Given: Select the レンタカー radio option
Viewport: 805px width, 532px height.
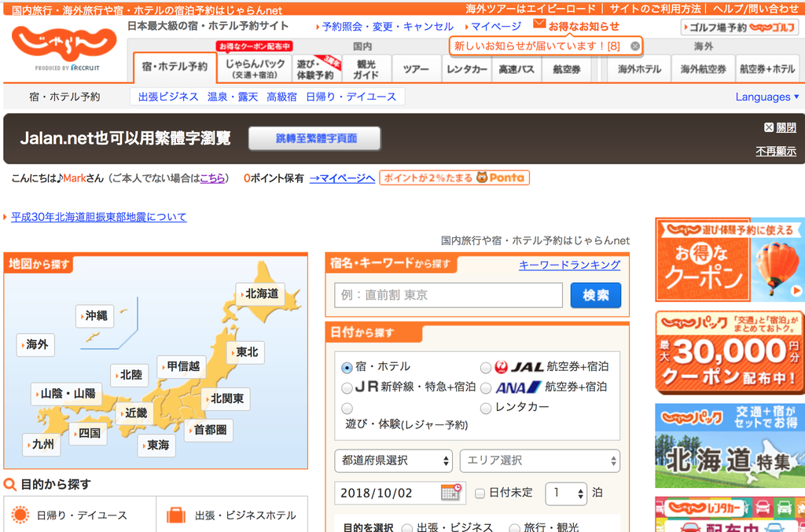Looking at the screenshot, I should (x=486, y=409).
